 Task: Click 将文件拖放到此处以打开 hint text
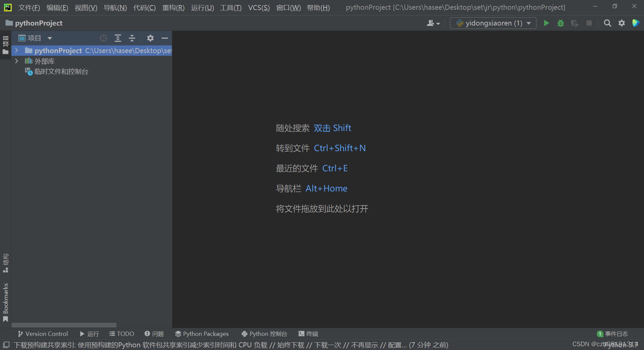322,209
